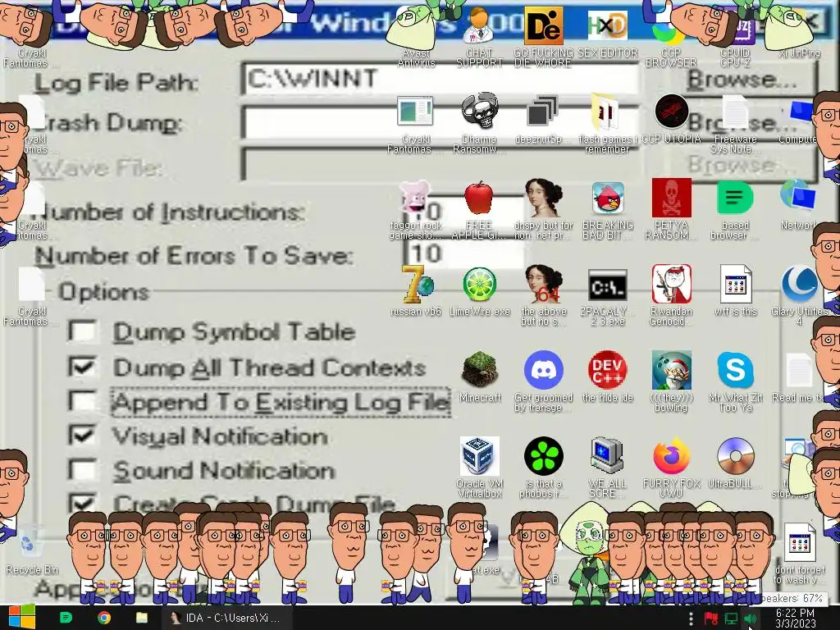Open the UltraBULL disc icon
840x630 pixels.
click(735, 456)
